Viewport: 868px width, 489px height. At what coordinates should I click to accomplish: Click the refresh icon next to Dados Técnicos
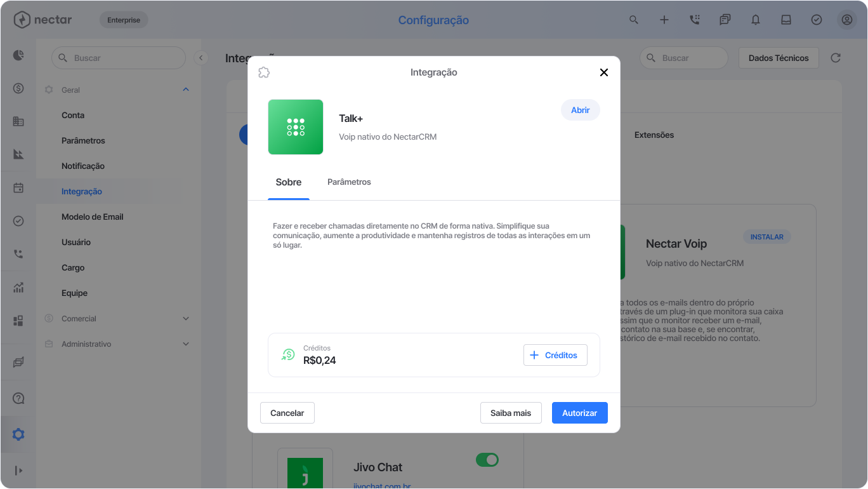pos(836,58)
